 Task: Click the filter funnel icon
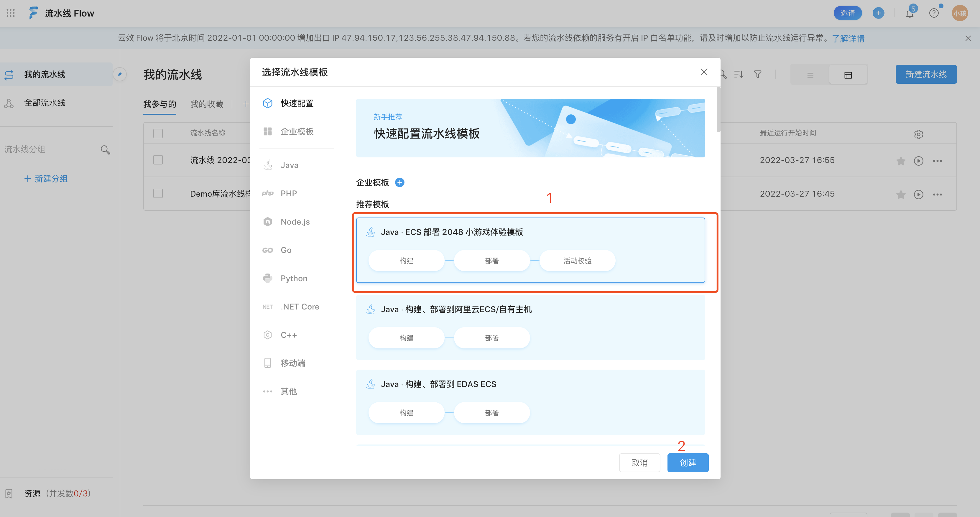tap(757, 75)
